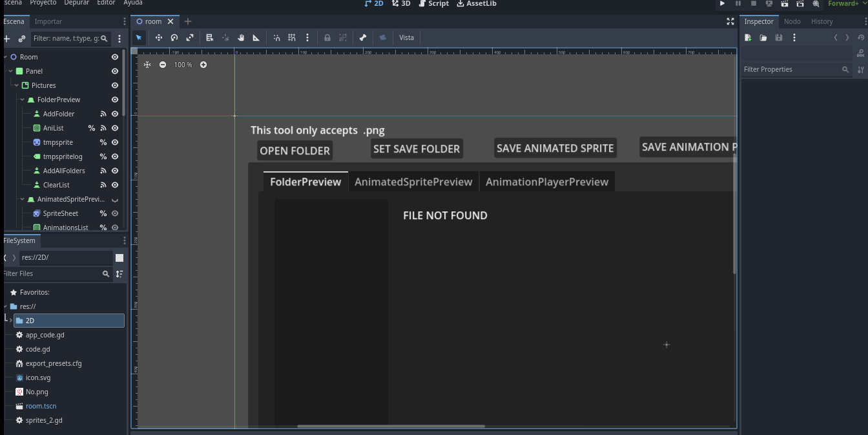Viewport: 868px width, 435px height.
Task: Collapse the res:// root in FileSystem
Action: click(x=5, y=306)
